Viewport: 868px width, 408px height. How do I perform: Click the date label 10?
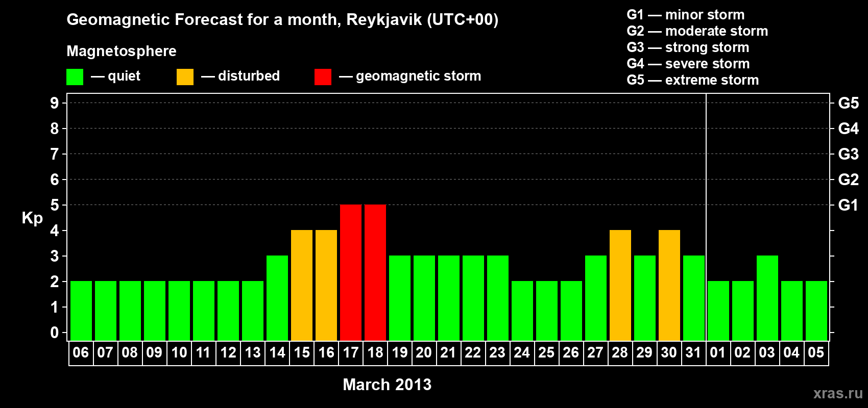click(x=179, y=352)
